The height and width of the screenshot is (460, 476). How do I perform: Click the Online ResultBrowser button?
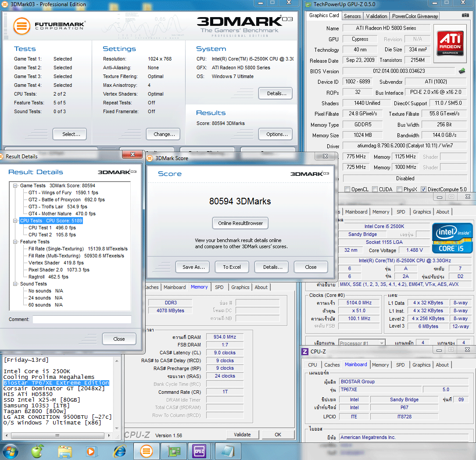click(x=240, y=223)
